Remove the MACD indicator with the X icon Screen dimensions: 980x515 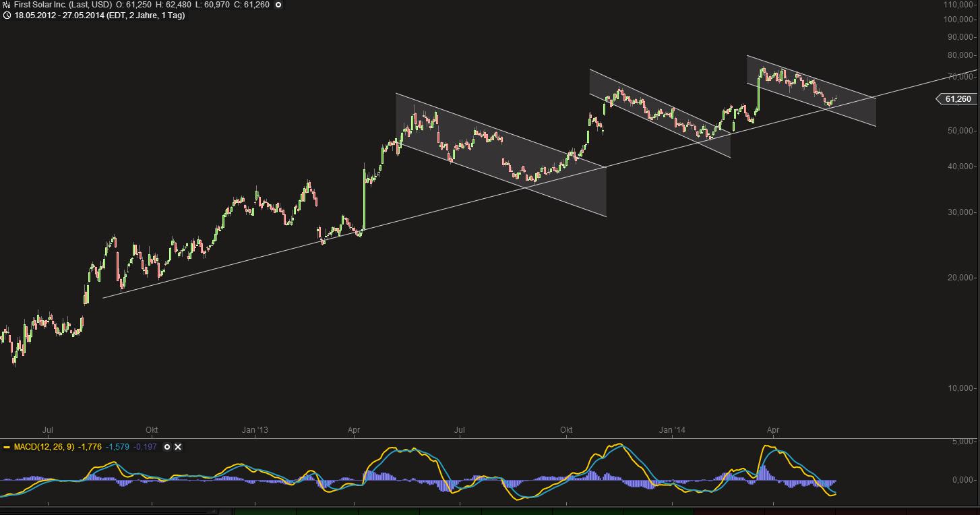(178, 447)
